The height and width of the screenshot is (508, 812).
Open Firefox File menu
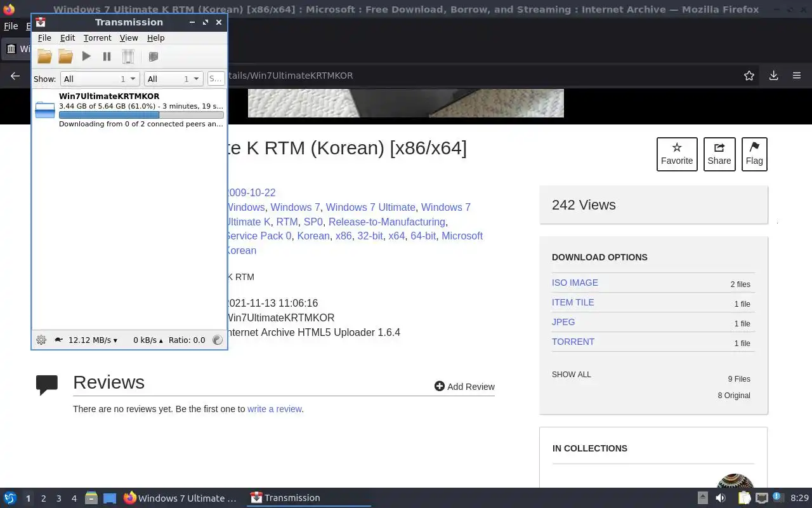[11, 26]
